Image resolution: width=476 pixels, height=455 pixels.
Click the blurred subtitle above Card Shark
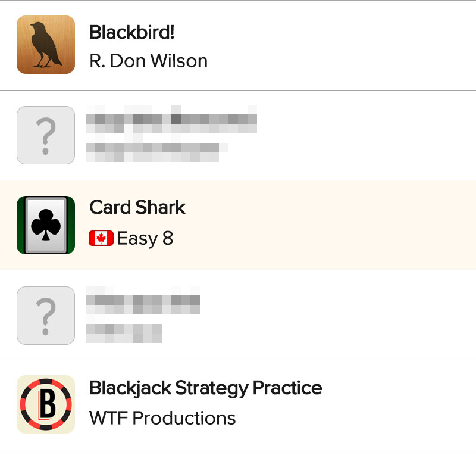157,152
